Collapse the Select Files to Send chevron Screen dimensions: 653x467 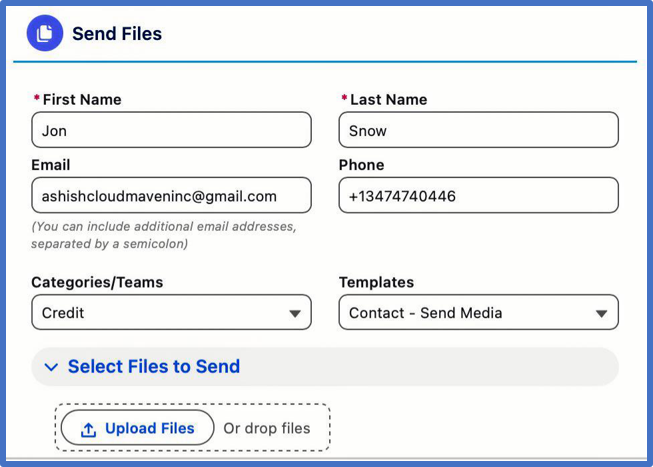[x=51, y=367]
